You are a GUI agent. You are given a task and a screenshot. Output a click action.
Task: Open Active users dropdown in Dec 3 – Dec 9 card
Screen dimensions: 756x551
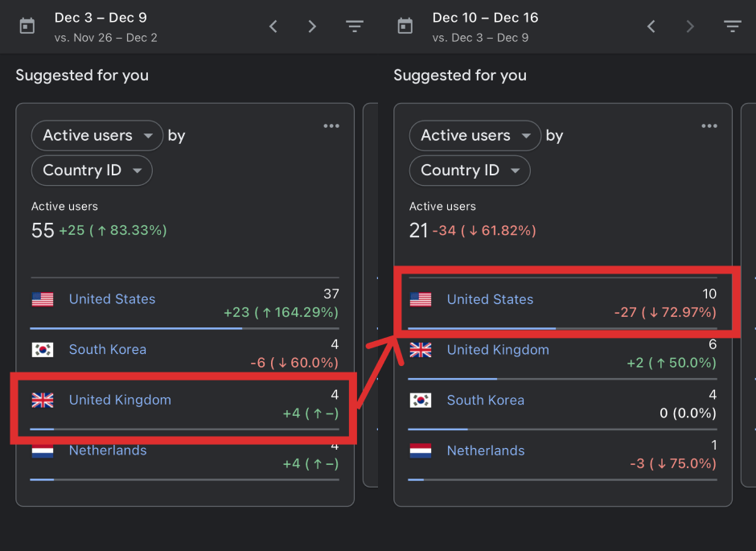click(x=97, y=135)
